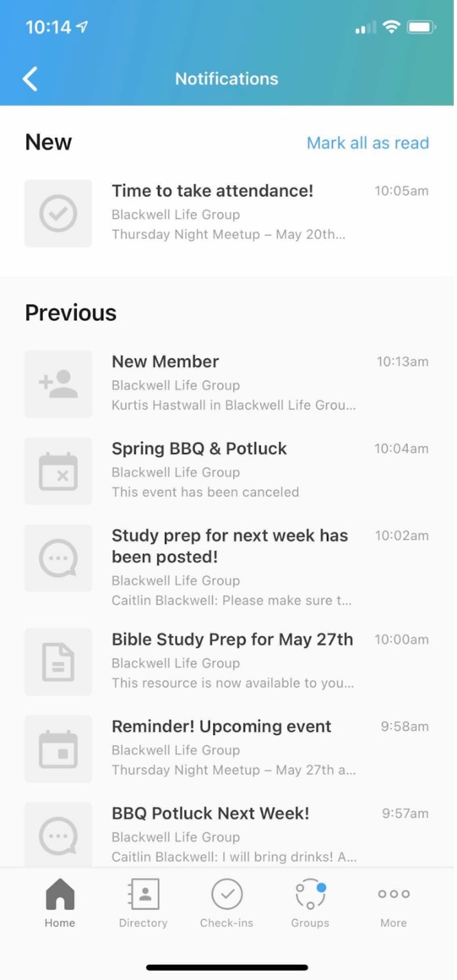457x980 pixels.
Task: Open the More menu tab
Action: coord(394,903)
